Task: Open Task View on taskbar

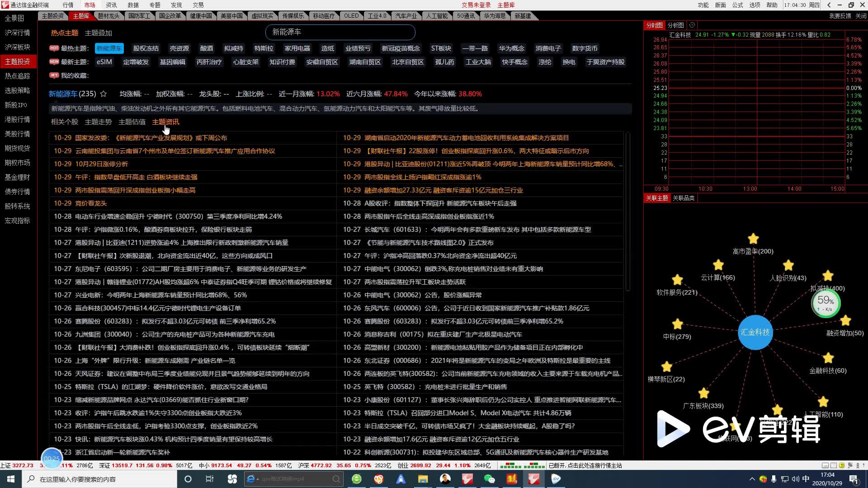Action: 209,479
